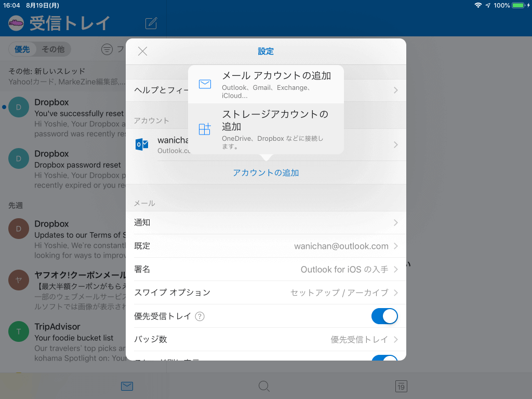532x399 pixels.
Task: Select メール アカウントの追加 menu option
Action: [266, 84]
